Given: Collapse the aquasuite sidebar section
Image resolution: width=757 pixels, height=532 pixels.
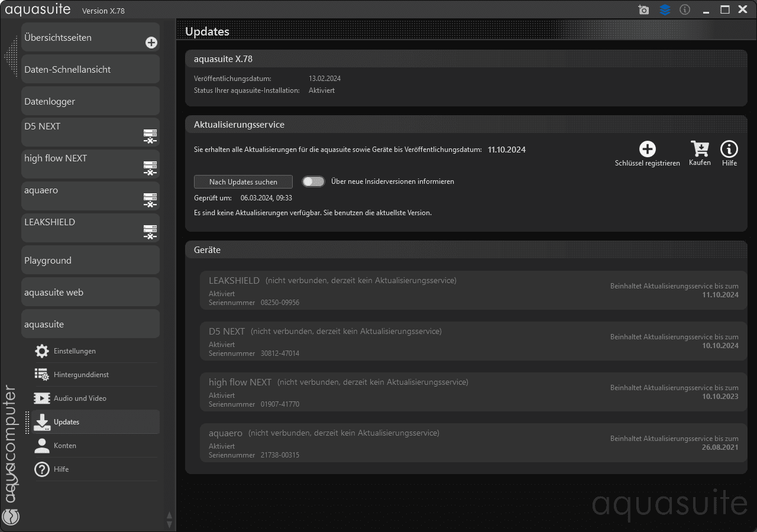Looking at the screenshot, I should point(90,324).
